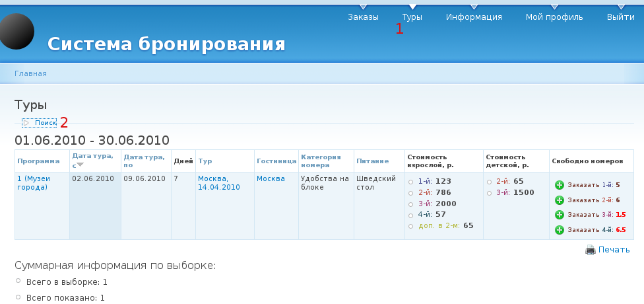The height and width of the screenshot is (304, 644).
Task: Click Стоимость детской, р. header
Action: click(x=507, y=161)
